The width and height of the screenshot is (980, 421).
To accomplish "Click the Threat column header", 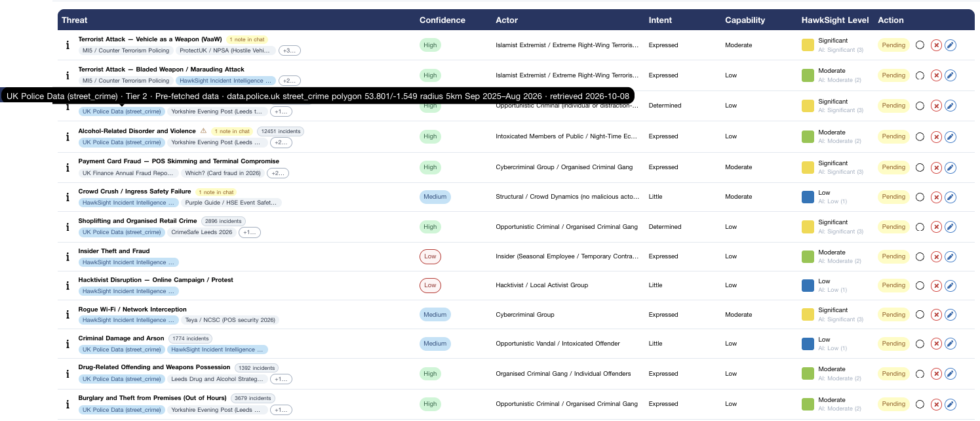I will click(75, 20).
